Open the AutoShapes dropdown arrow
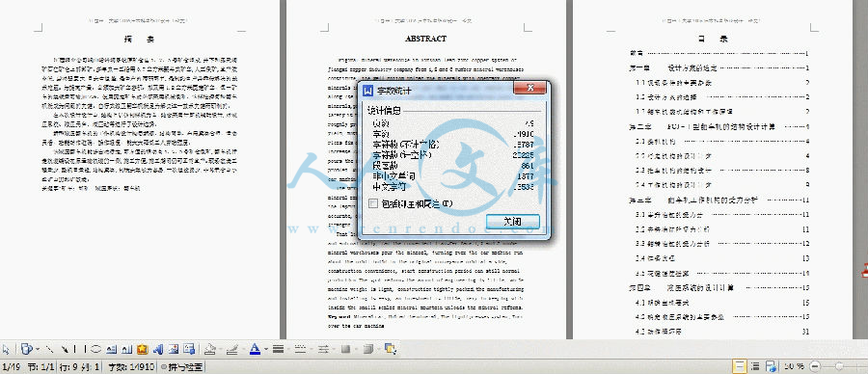Image resolution: width=868 pixels, height=374 pixels. [x=38, y=349]
